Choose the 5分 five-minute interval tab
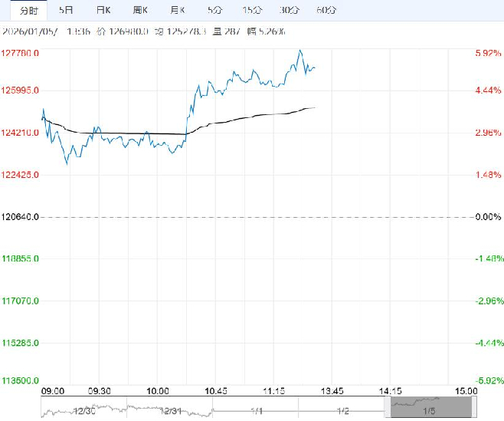Screen dimensions: 504x421 [x=215, y=11]
